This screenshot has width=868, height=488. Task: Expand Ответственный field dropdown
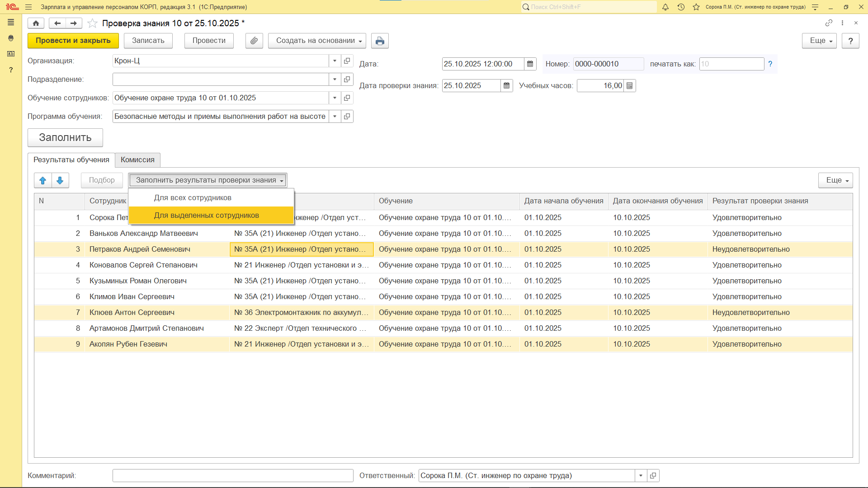pyautogui.click(x=641, y=476)
